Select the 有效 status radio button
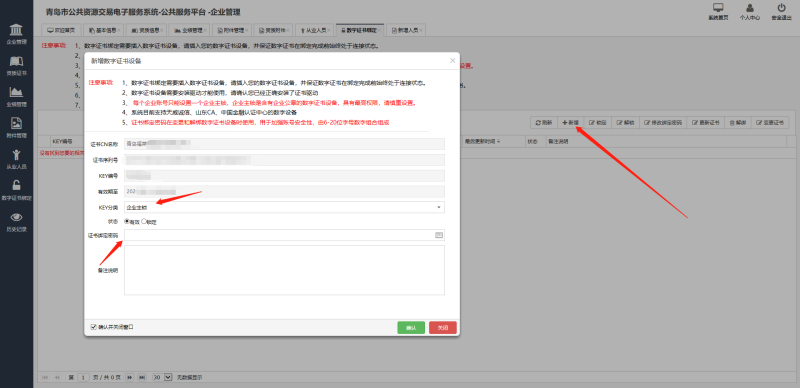Screen dimensions: 800x388 [x=127, y=222]
